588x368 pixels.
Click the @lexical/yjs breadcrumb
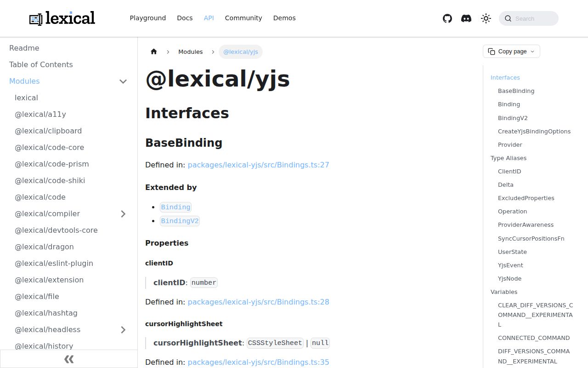click(x=241, y=52)
